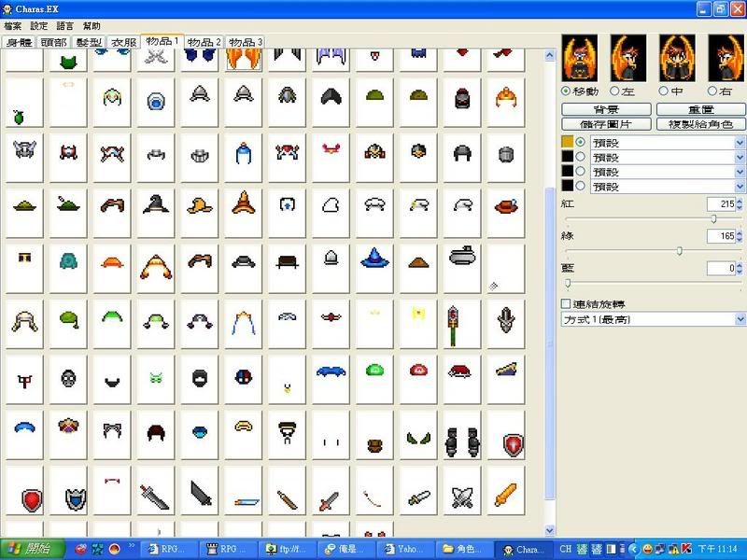Select the 左 (left) direction radio button

click(614, 91)
